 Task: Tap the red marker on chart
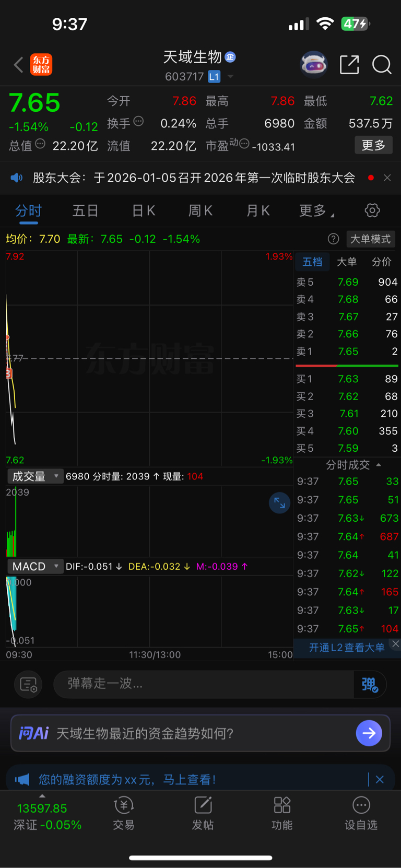click(8, 373)
